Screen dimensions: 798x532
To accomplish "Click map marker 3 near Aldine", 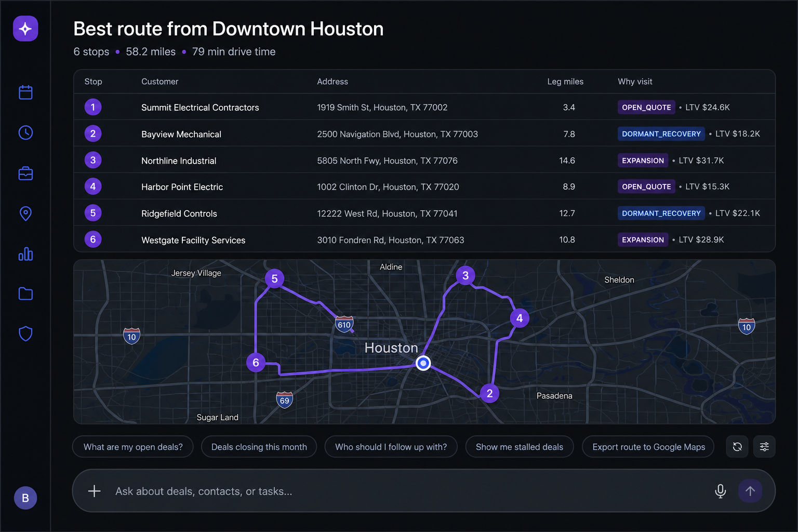I will pyautogui.click(x=465, y=275).
